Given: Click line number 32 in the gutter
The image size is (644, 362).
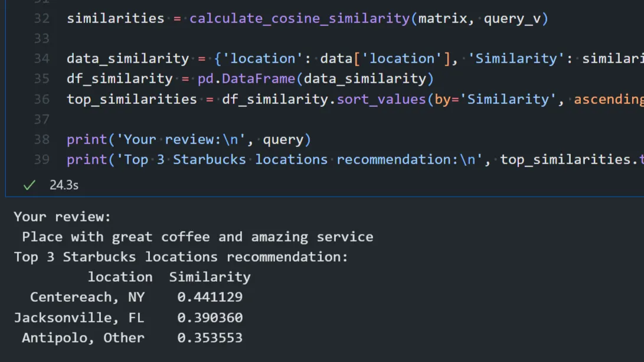Looking at the screenshot, I should pos(41,18).
